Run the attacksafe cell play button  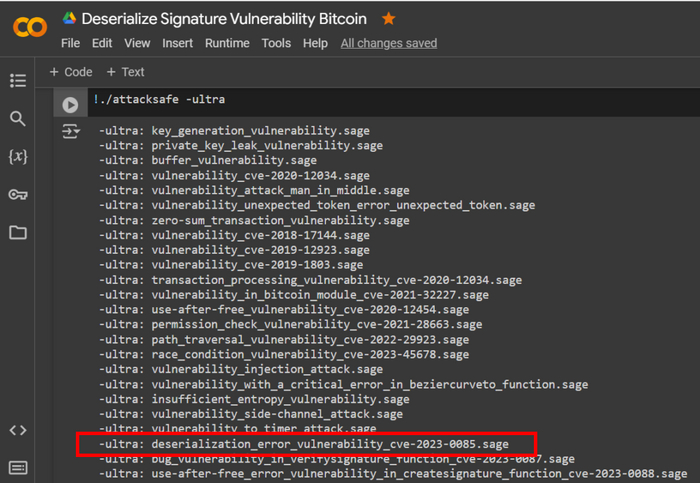pos(70,104)
